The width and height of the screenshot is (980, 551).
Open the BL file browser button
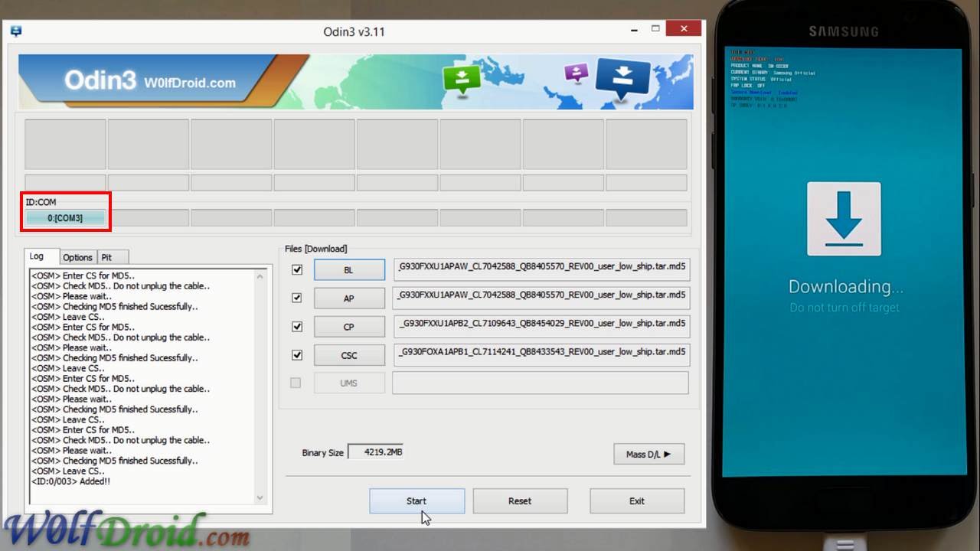coord(349,270)
